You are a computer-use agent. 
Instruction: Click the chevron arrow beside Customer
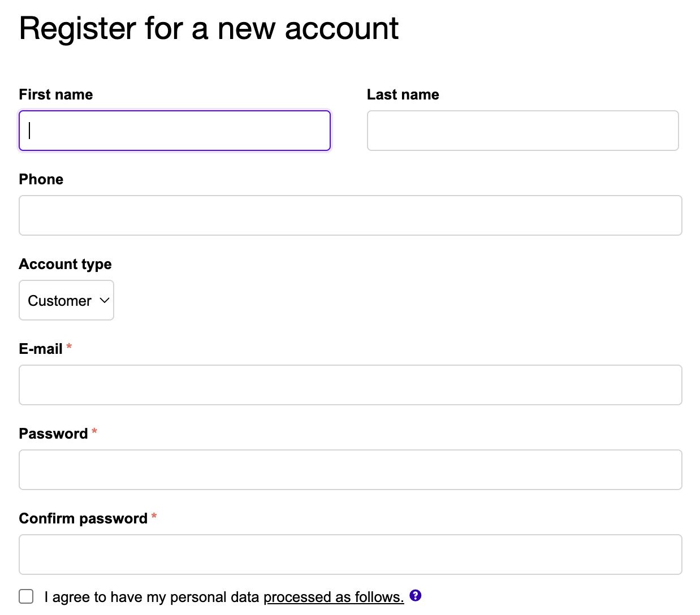104,300
